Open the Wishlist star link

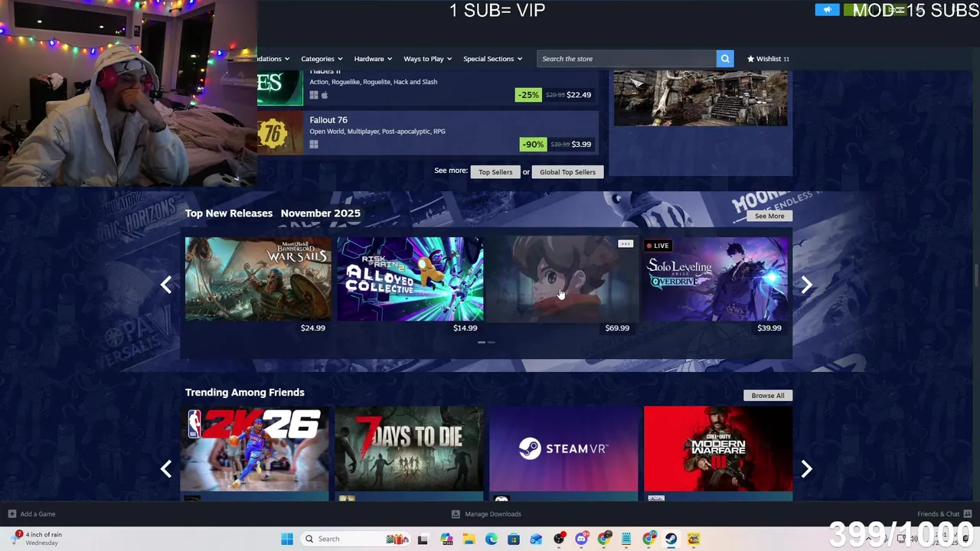tap(768, 59)
